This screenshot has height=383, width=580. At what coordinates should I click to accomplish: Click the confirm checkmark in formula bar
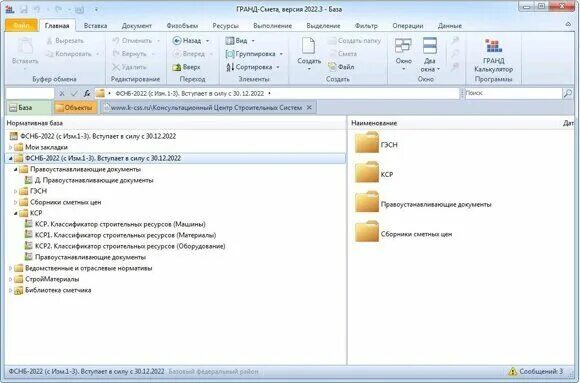click(74, 94)
